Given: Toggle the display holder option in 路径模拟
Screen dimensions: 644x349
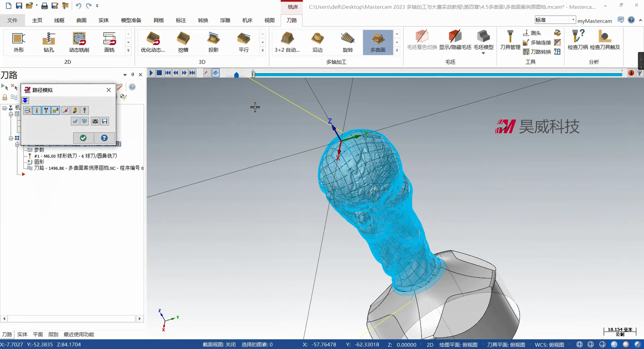Looking at the screenshot, I should point(46,111).
